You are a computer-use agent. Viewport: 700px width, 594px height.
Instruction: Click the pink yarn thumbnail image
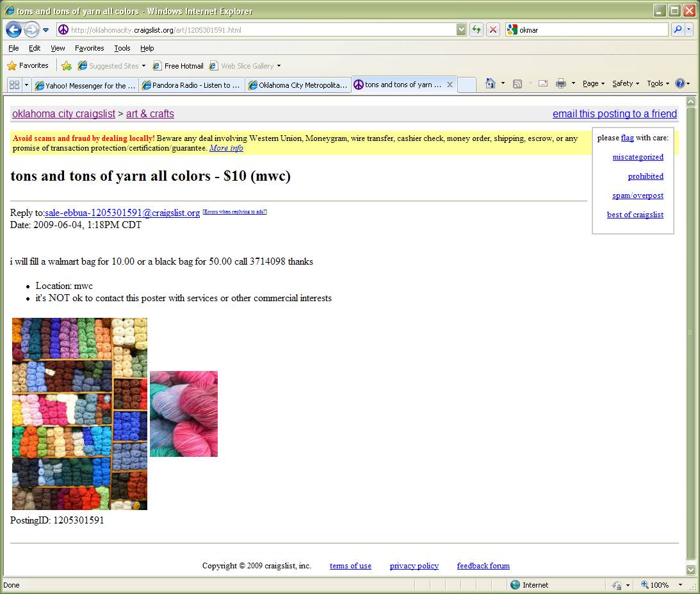(184, 414)
